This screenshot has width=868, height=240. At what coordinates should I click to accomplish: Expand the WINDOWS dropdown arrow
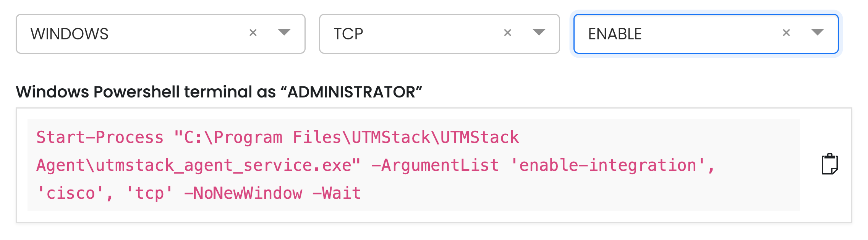tap(284, 32)
